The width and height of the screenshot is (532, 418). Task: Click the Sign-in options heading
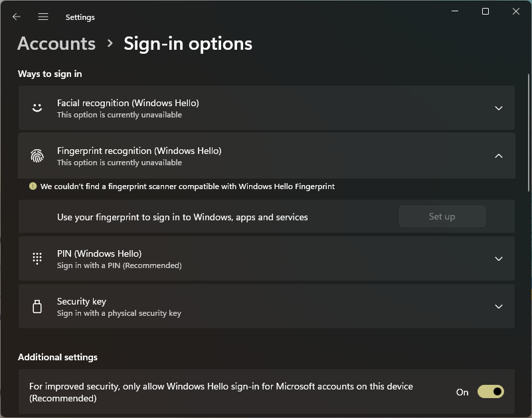coord(188,44)
